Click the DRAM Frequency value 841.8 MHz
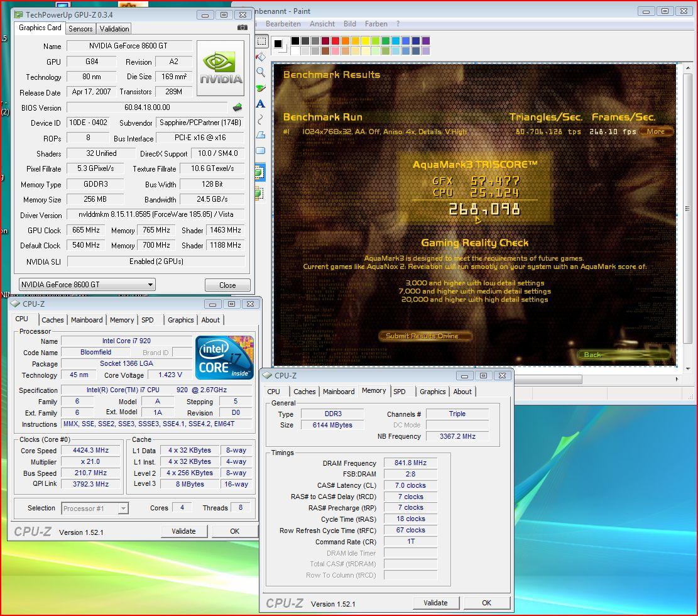This screenshot has width=698, height=616. [x=410, y=463]
